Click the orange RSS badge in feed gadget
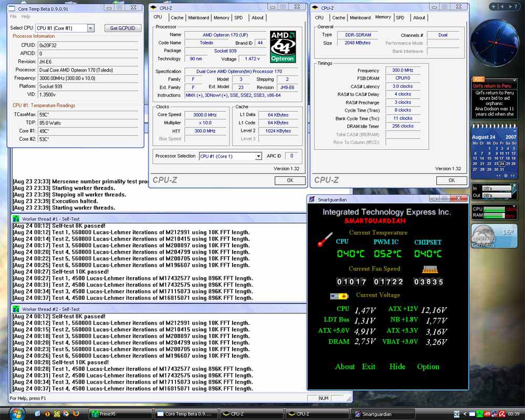The height and width of the screenshot is (420, 525). point(478,79)
